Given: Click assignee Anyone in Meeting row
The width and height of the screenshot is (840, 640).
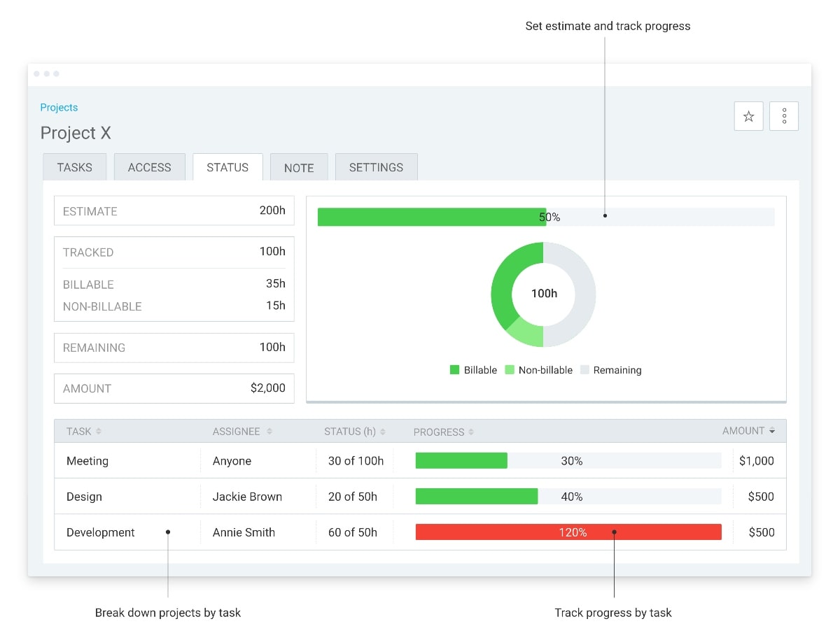Looking at the screenshot, I should coord(232,461).
